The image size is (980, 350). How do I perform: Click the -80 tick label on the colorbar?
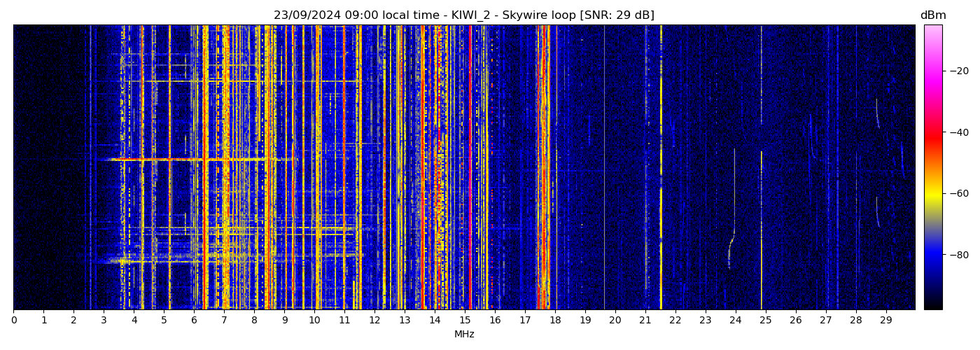(959, 255)
